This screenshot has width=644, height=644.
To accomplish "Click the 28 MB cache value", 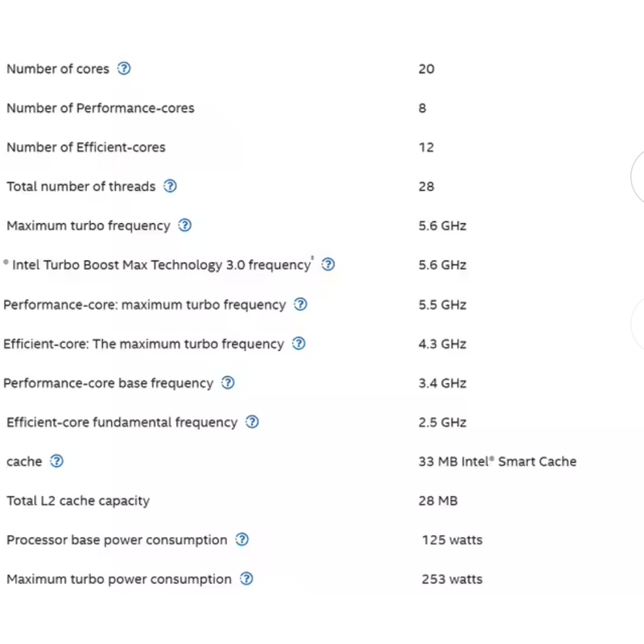I will coord(438,501).
